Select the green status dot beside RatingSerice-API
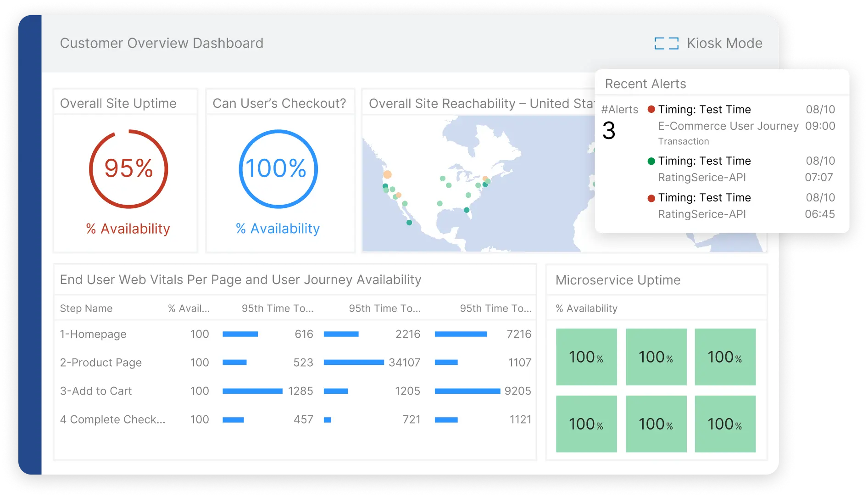Viewport: 868px width, 497px height. pyautogui.click(x=651, y=161)
